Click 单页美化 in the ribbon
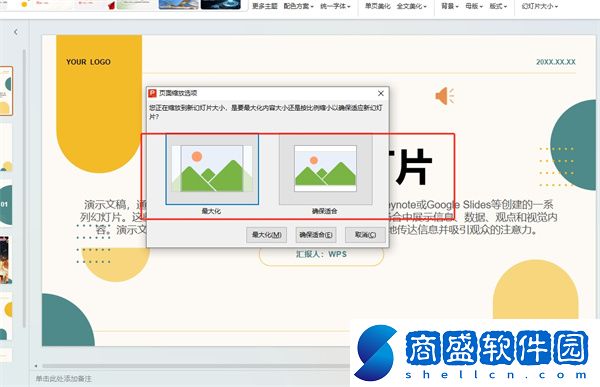Screen dimensions: 600x387 click(x=377, y=6)
